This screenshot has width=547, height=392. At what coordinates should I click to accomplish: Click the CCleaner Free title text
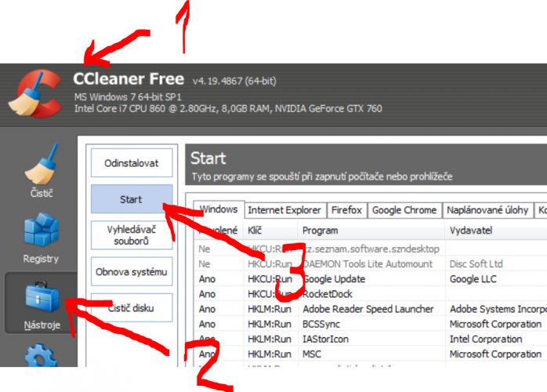(129, 79)
